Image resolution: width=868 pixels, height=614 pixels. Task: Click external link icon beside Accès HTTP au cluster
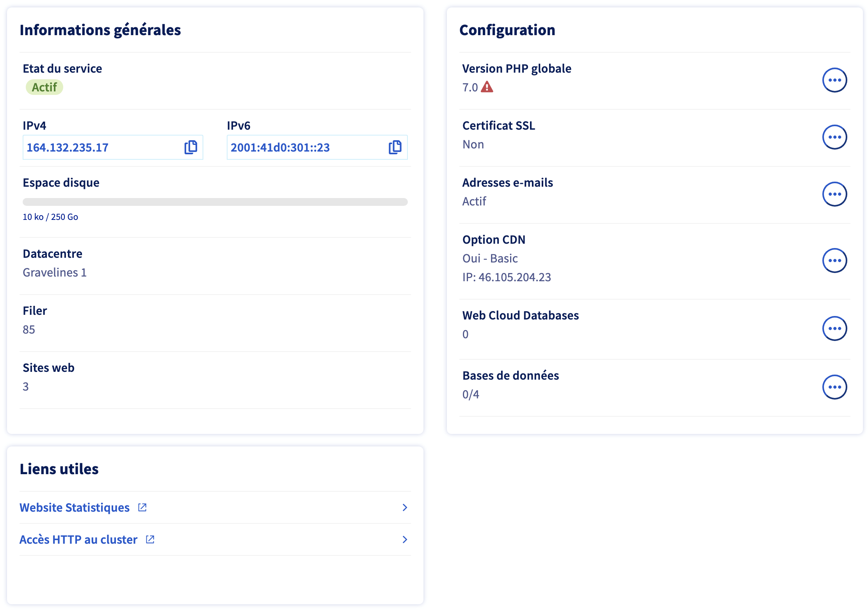click(150, 539)
